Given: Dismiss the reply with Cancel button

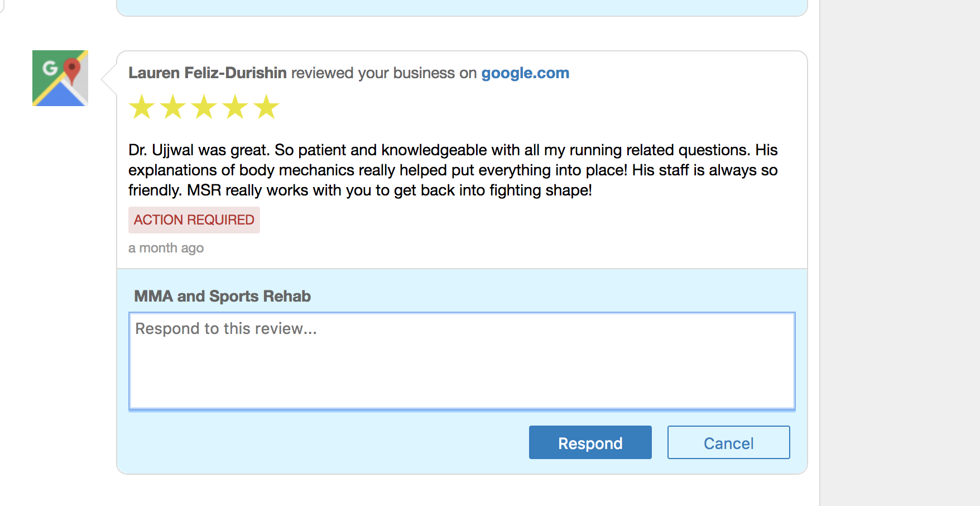Looking at the screenshot, I should 729,442.
